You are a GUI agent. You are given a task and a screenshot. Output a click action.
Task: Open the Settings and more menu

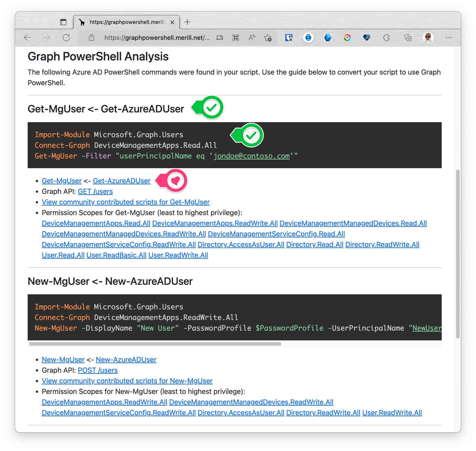tap(448, 38)
